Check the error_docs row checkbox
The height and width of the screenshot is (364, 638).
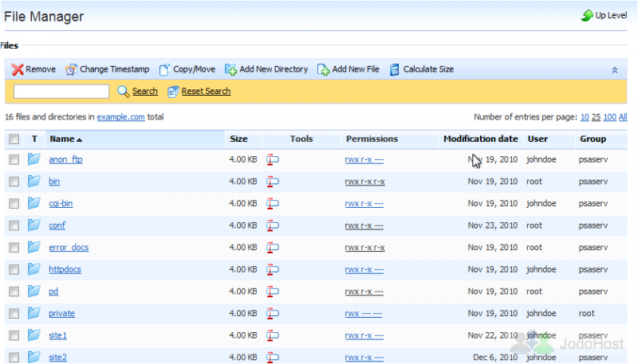coord(14,248)
